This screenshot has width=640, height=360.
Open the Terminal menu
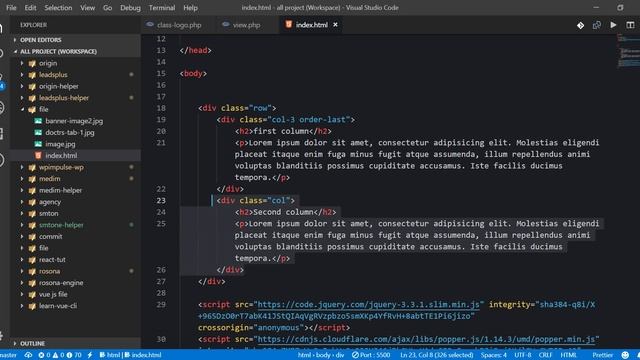tap(162, 8)
